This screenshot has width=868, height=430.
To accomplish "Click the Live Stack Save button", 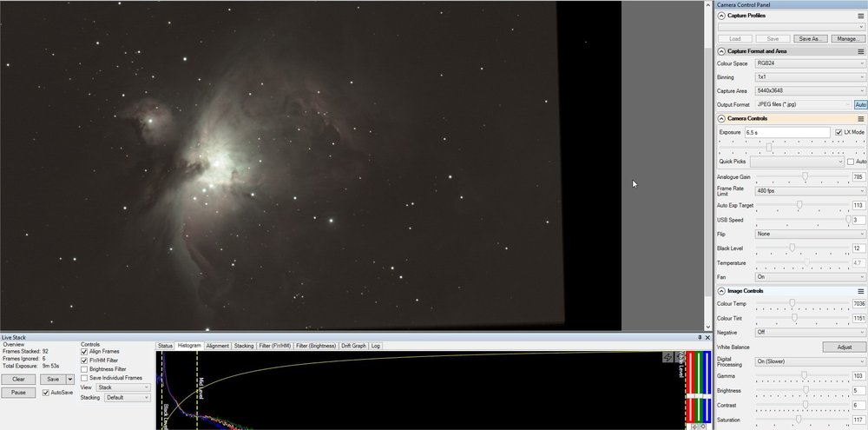I will pos(53,380).
